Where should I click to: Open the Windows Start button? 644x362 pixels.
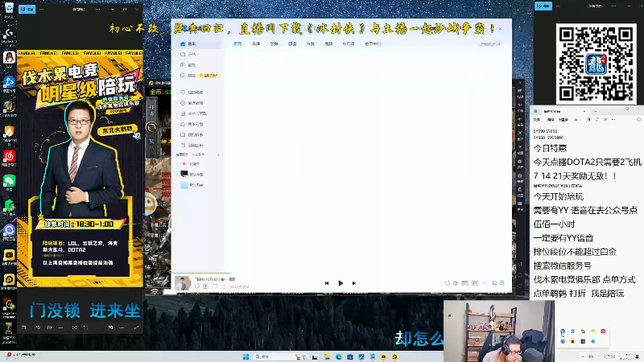[246, 356]
